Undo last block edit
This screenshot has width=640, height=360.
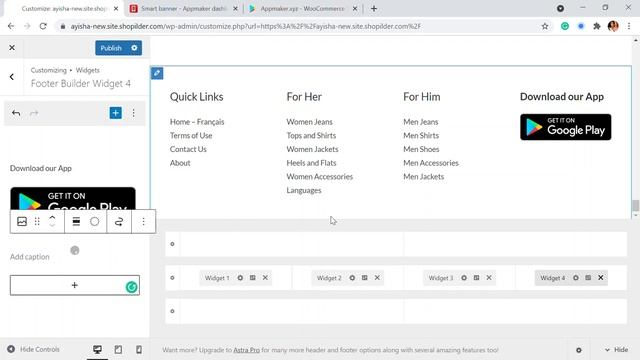point(16,113)
